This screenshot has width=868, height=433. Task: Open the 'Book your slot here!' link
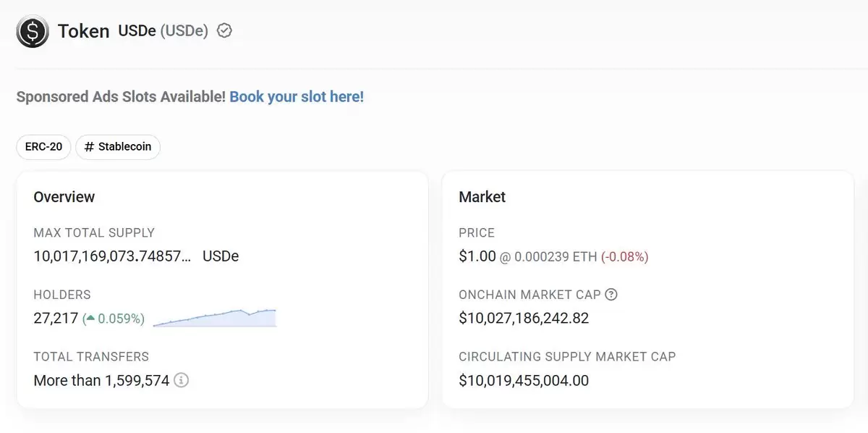click(297, 96)
